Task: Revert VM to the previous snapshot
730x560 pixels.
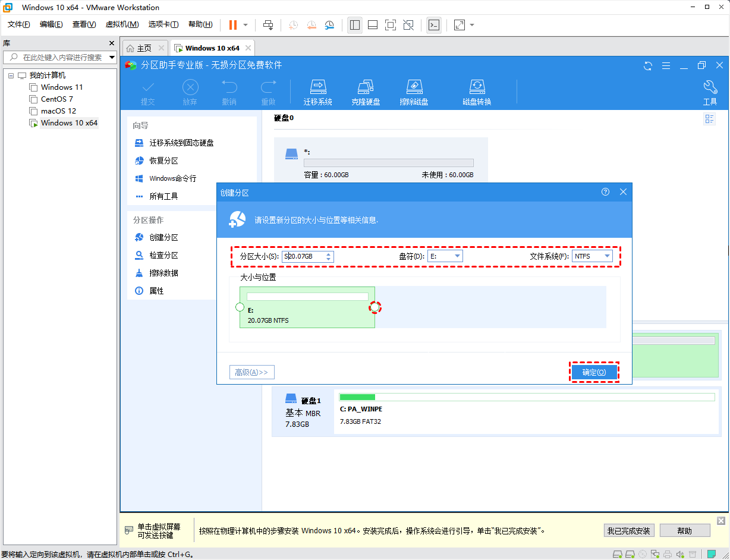Action: click(311, 25)
